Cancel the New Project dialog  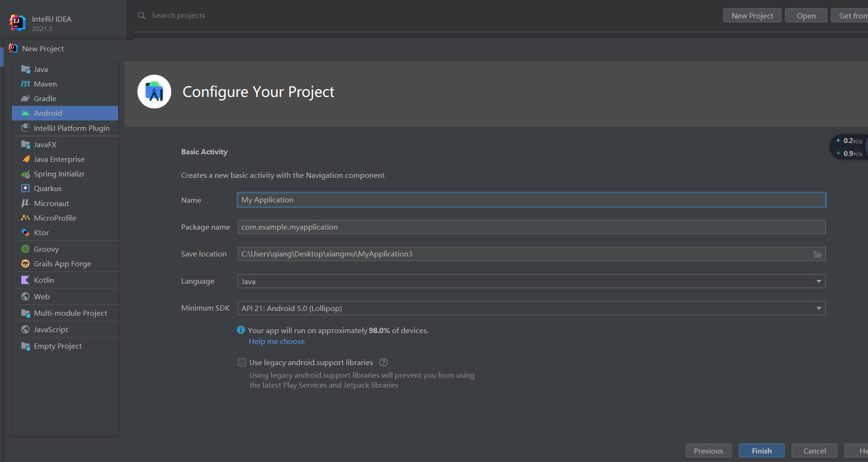click(814, 451)
